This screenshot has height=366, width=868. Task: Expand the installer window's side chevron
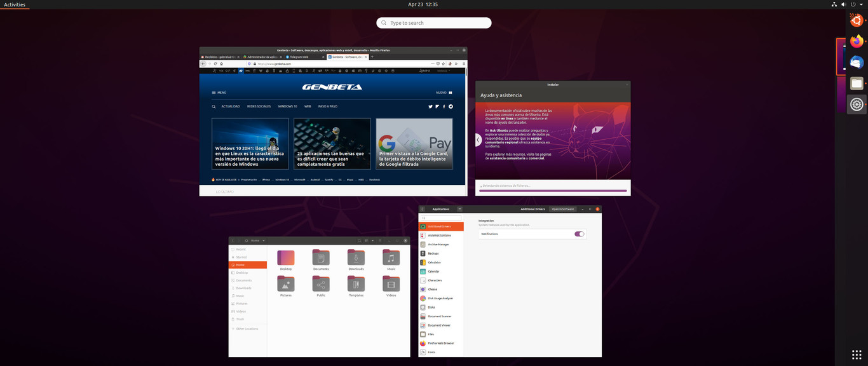tap(478, 140)
